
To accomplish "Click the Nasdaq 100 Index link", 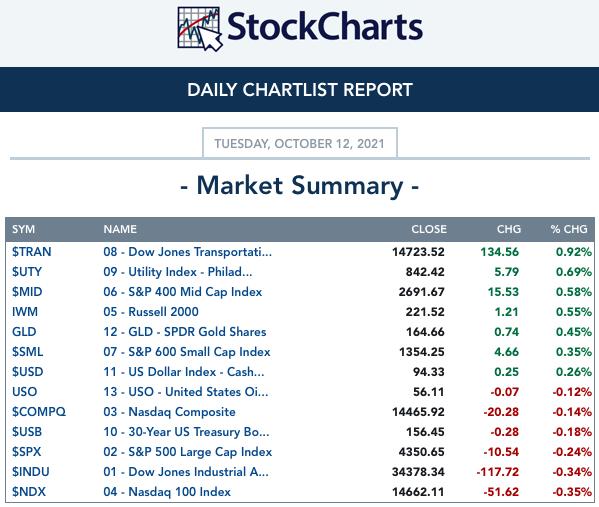I will pyautogui.click(x=167, y=491).
